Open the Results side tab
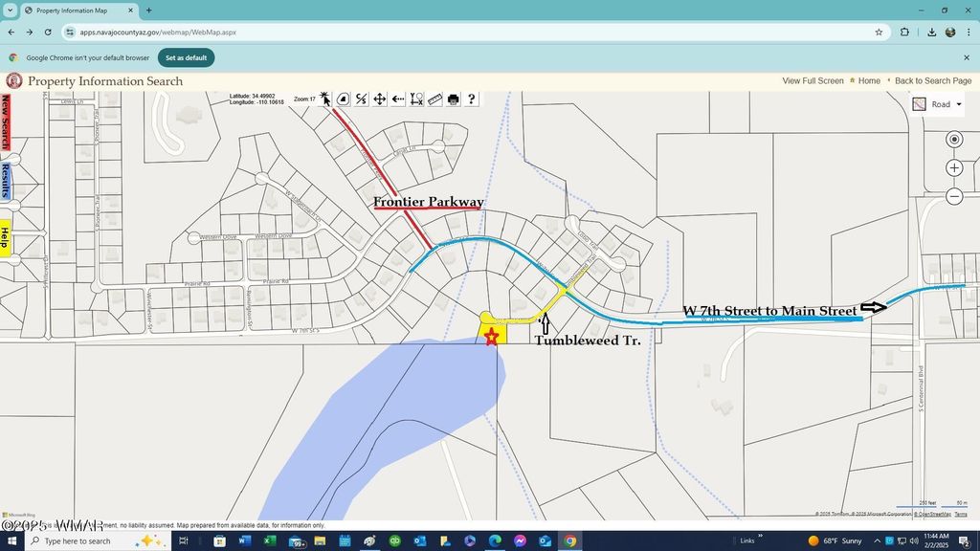This screenshot has width=980, height=551. (x=6, y=180)
